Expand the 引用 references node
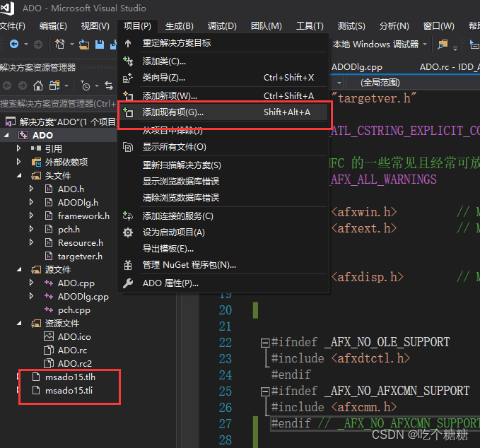480x448 pixels. pos(18,148)
